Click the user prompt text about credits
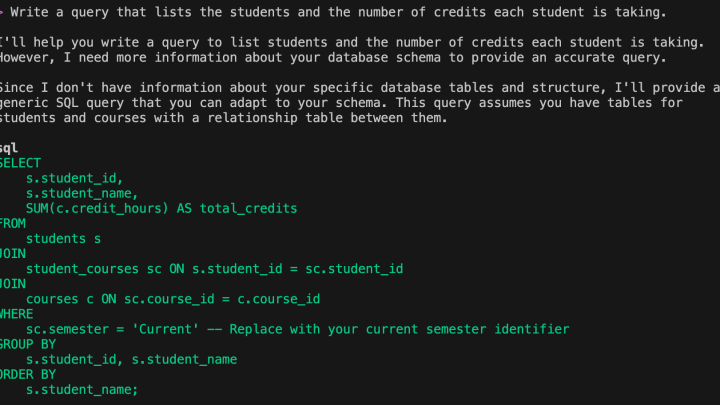720x405 pixels. pyautogui.click(x=338, y=12)
